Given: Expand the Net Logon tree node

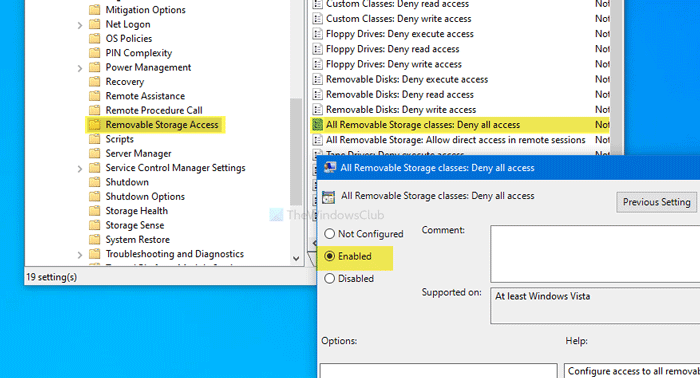Looking at the screenshot, I should (x=80, y=25).
